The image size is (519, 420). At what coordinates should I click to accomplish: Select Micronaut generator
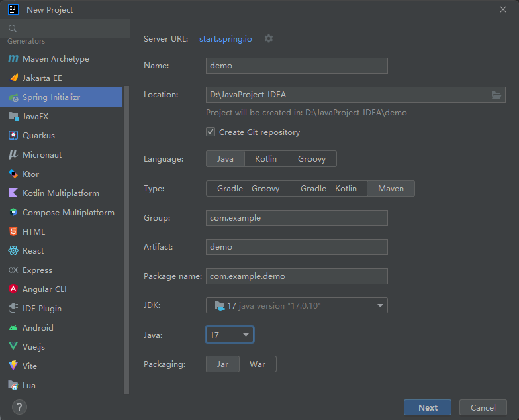(x=62, y=155)
